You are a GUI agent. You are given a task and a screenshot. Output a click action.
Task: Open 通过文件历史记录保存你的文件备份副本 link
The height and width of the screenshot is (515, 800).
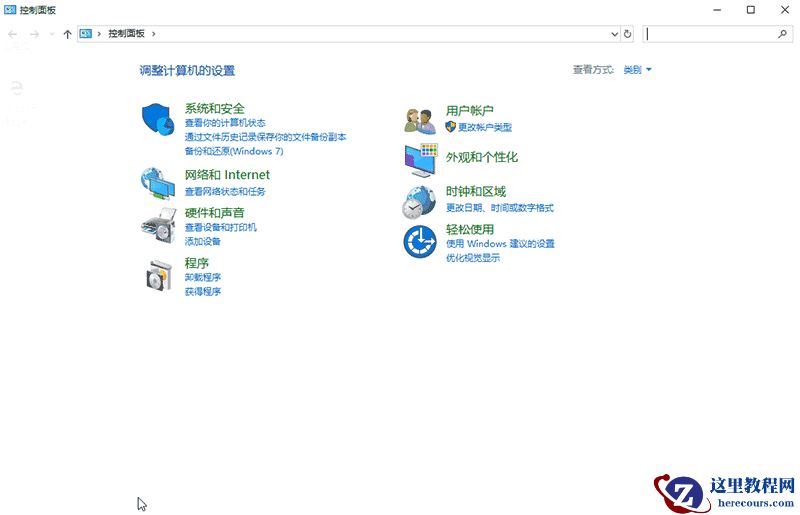point(265,137)
